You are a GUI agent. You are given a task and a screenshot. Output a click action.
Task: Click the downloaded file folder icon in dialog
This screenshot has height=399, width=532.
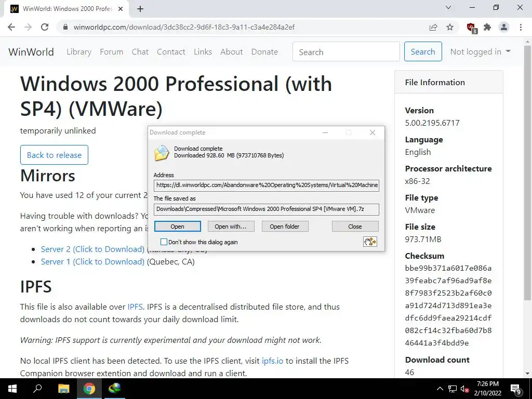point(162,153)
